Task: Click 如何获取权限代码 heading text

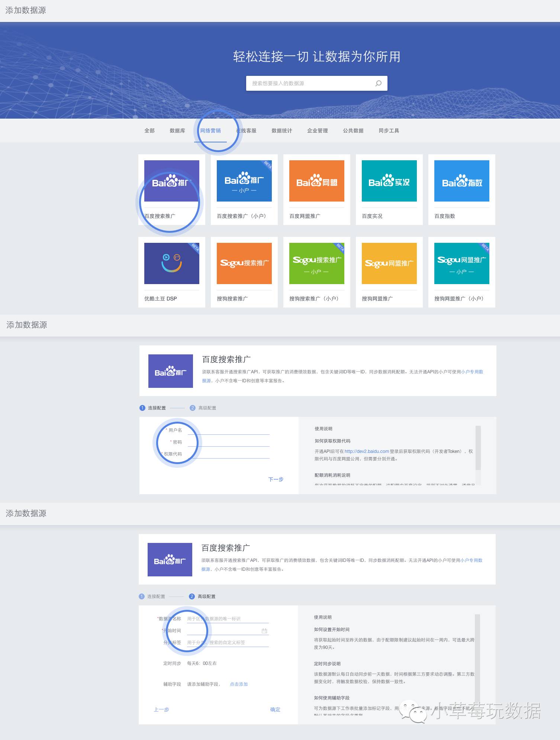Action: pyautogui.click(x=332, y=441)
